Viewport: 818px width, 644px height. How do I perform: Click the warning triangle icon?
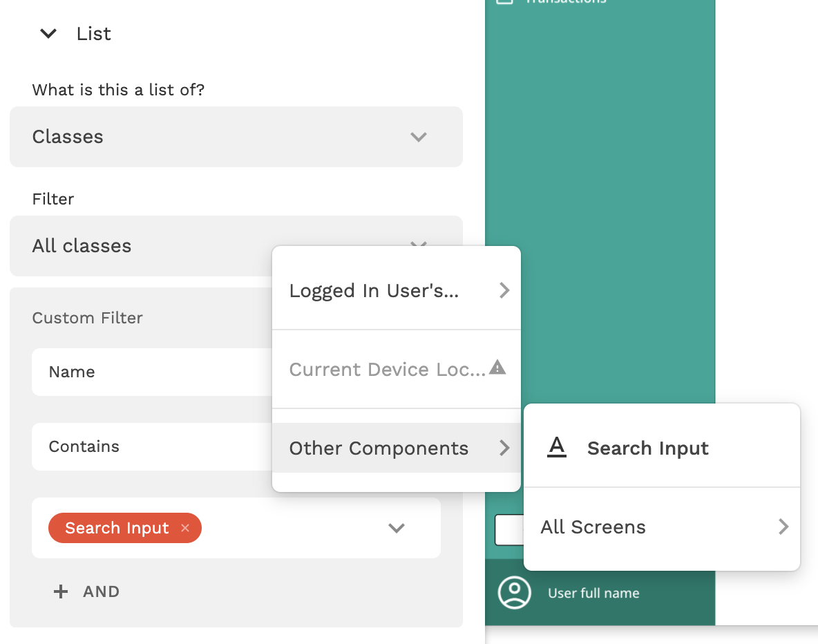pos(497,368)
